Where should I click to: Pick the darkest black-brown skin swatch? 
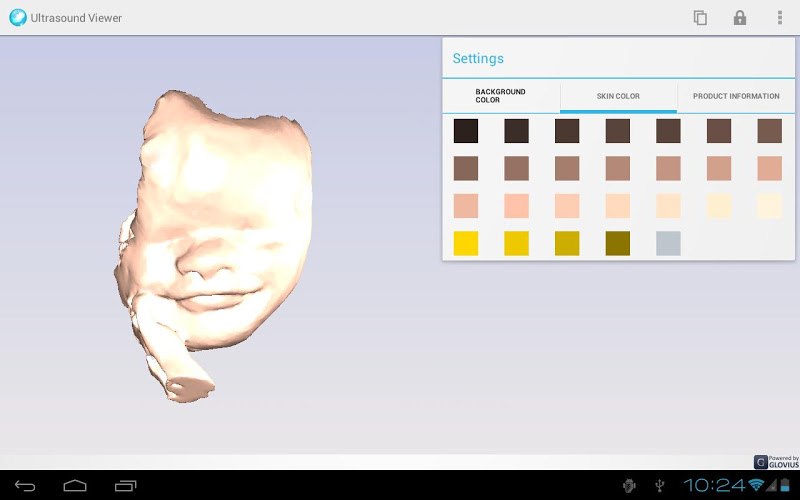(x=466, y=131)
